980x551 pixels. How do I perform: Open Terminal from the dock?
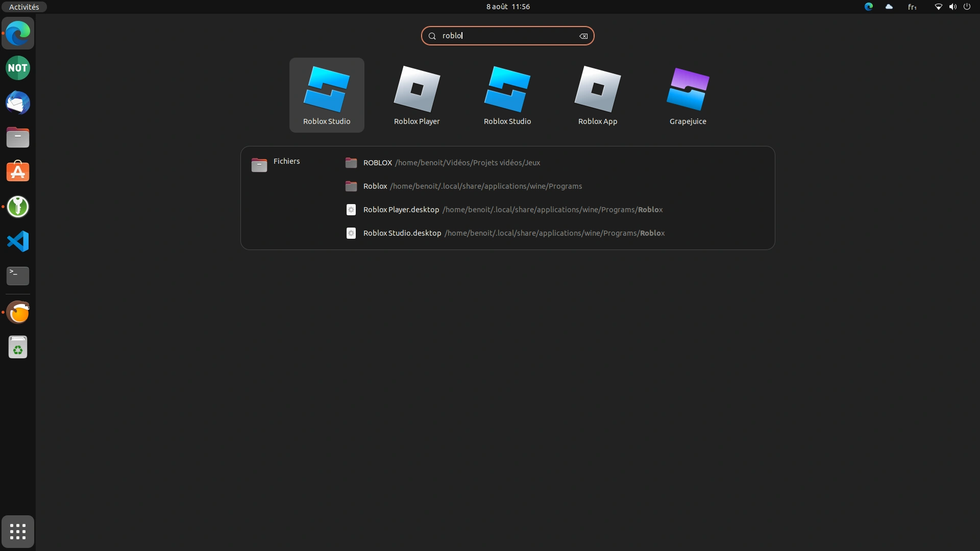click(x=18, y=276)
